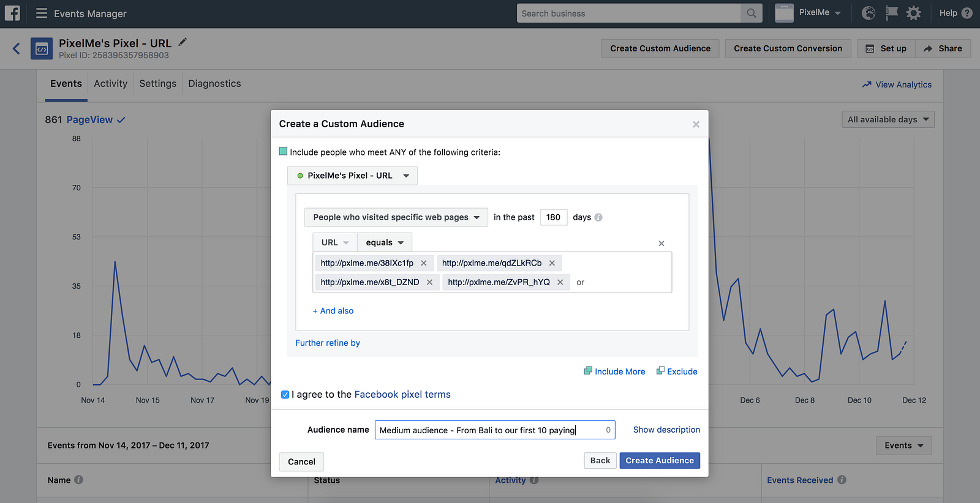Click the Help text in top bar

pyautogui.click(x=948, y=13)
